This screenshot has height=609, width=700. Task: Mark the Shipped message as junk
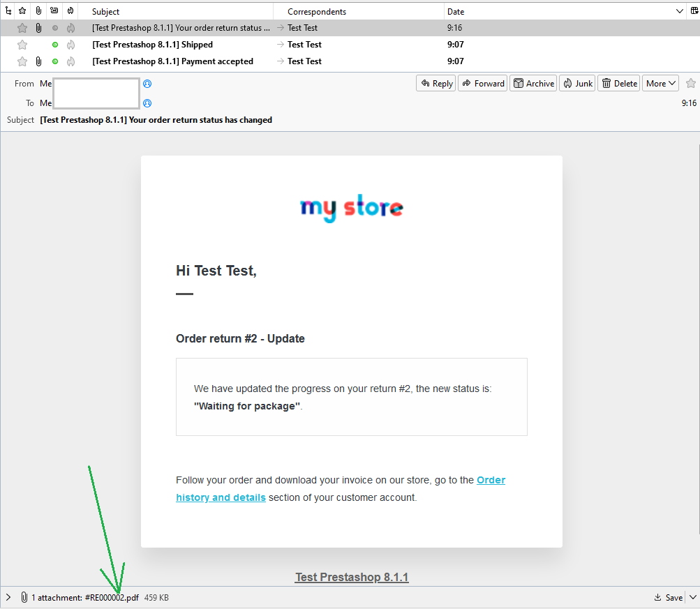pyautogui.click(x=70, y=45)
